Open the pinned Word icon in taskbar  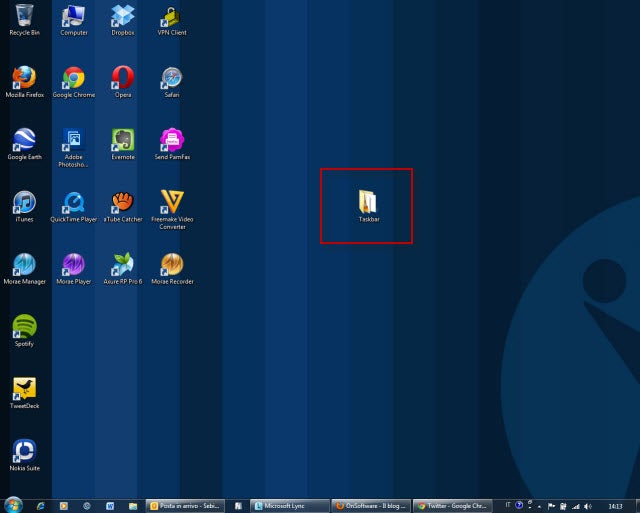click(x=110, y=506)
